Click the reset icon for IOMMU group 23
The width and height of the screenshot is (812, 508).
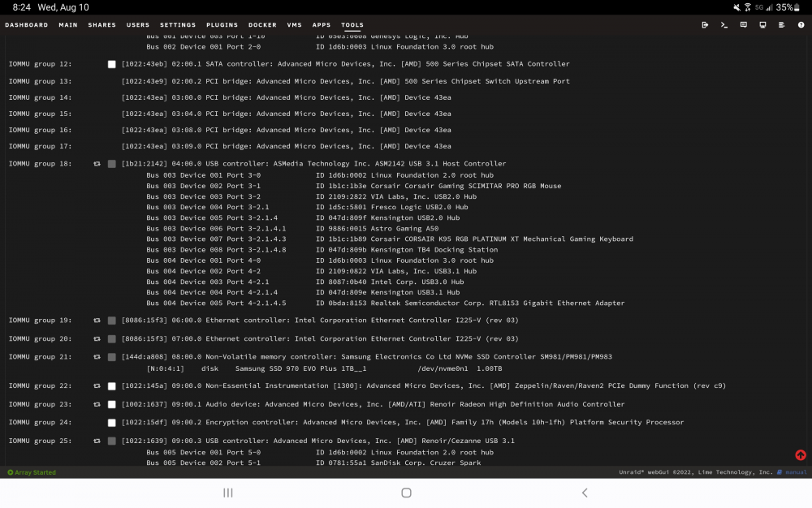97,405
